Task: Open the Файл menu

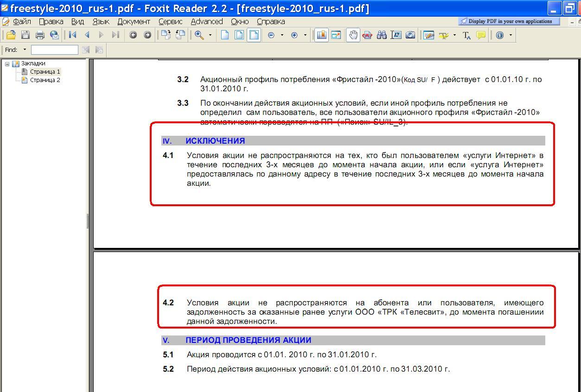Action: pyautogui.click(x=21, y=21)
